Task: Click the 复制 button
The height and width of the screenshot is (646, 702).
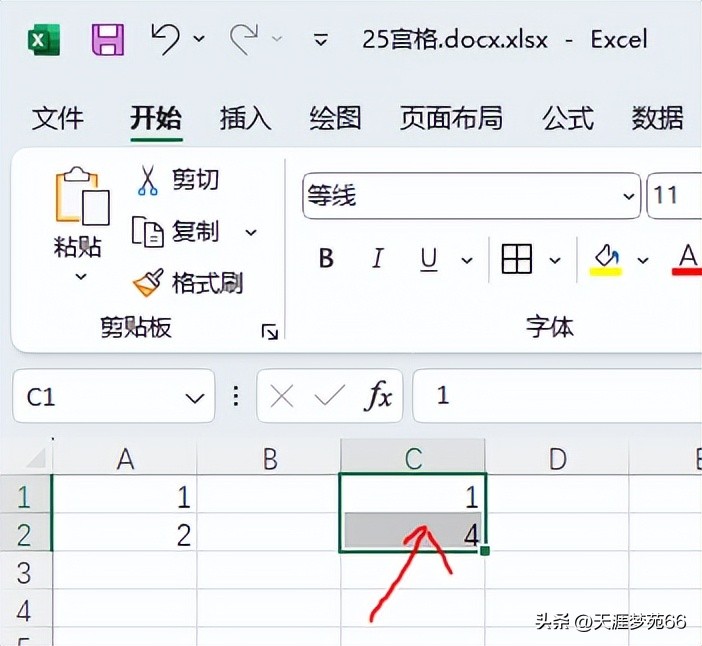Action: coord(176,232)
